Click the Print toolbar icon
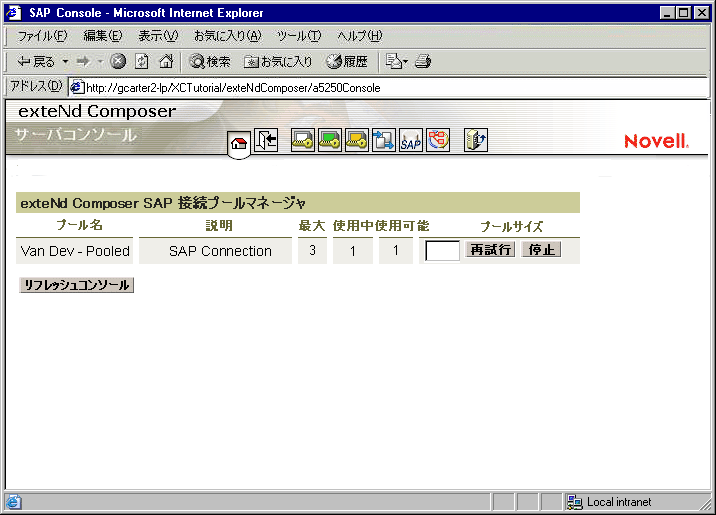This screenshot has height=515, width=716. point(423,61)
